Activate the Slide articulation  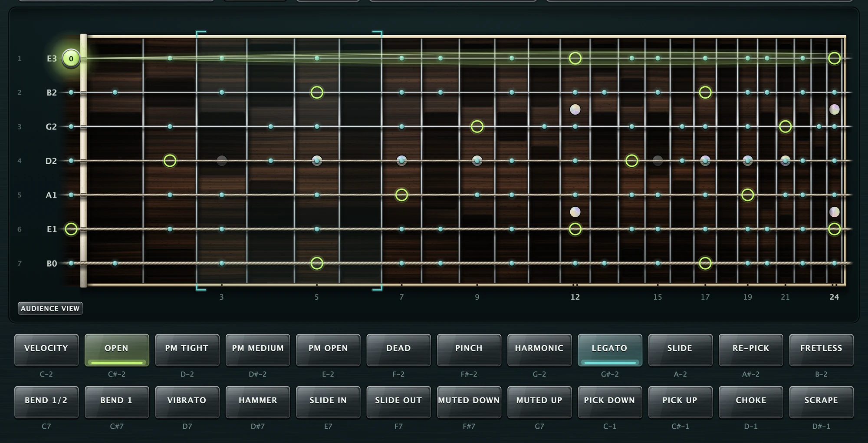pyautogui.click(x=680, y=350)
